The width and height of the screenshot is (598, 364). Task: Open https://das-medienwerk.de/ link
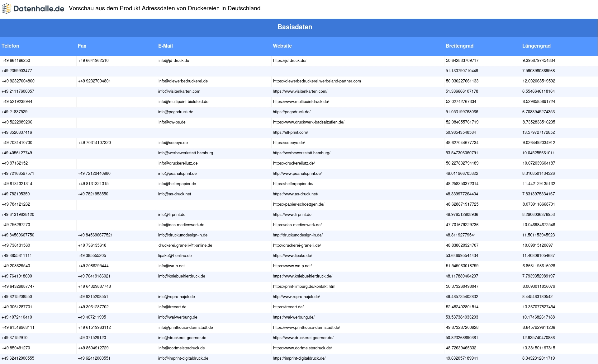tap(297, 225)
